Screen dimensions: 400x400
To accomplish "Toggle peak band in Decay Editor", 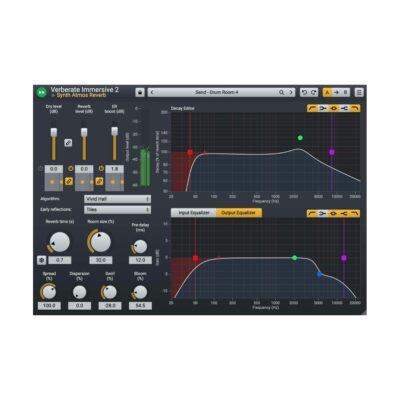I will [333, 108].
